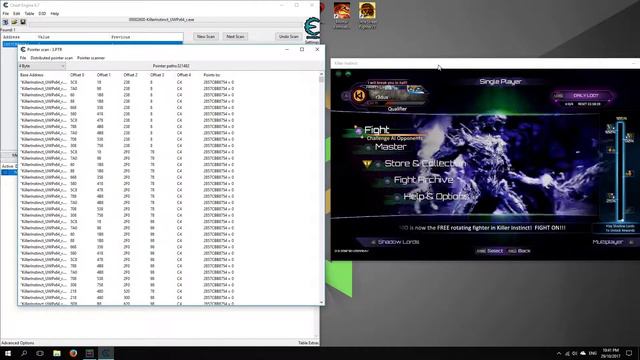Screen dimensions: 640x360
Task: Click the pointer scan list vertical scrollbar
Action: (322, 188)
